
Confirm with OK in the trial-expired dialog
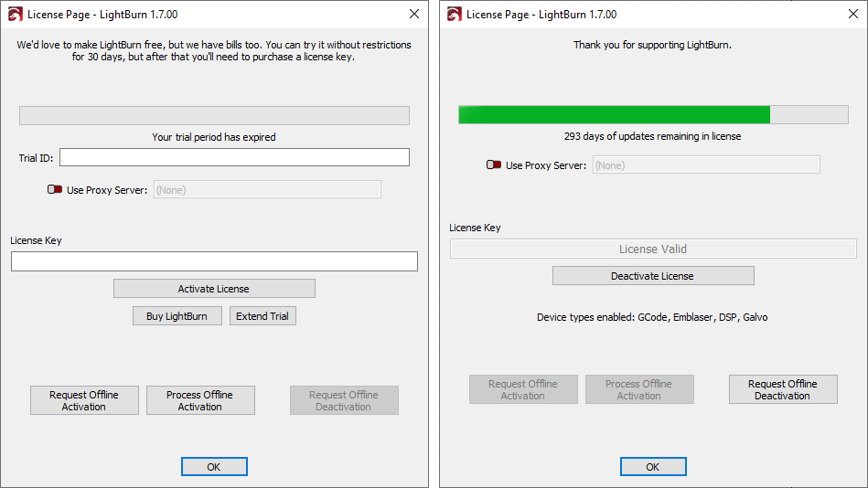click(214, 467)
